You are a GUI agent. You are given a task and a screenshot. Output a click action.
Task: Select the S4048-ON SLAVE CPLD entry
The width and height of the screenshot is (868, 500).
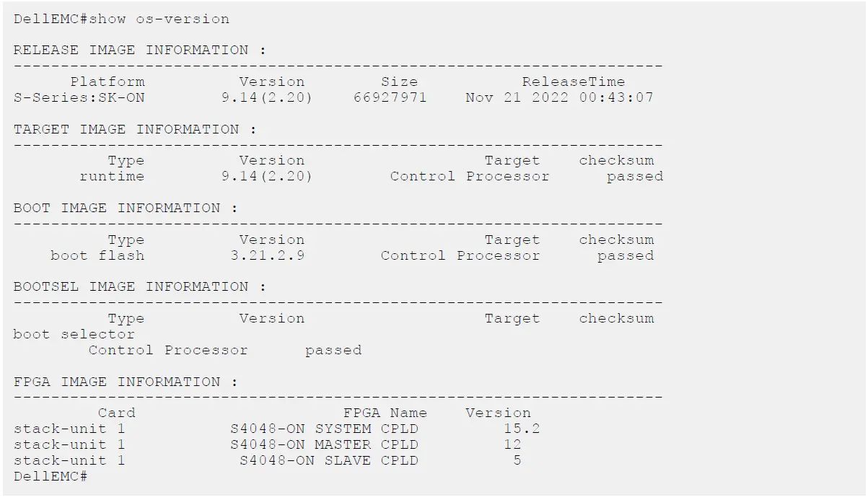328,460
